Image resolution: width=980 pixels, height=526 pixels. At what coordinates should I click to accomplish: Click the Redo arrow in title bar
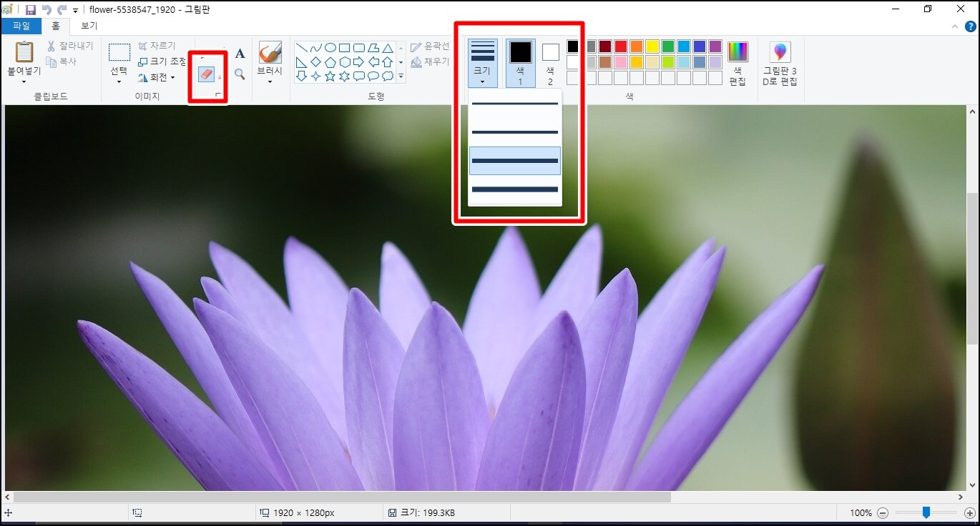click(62, 10)
